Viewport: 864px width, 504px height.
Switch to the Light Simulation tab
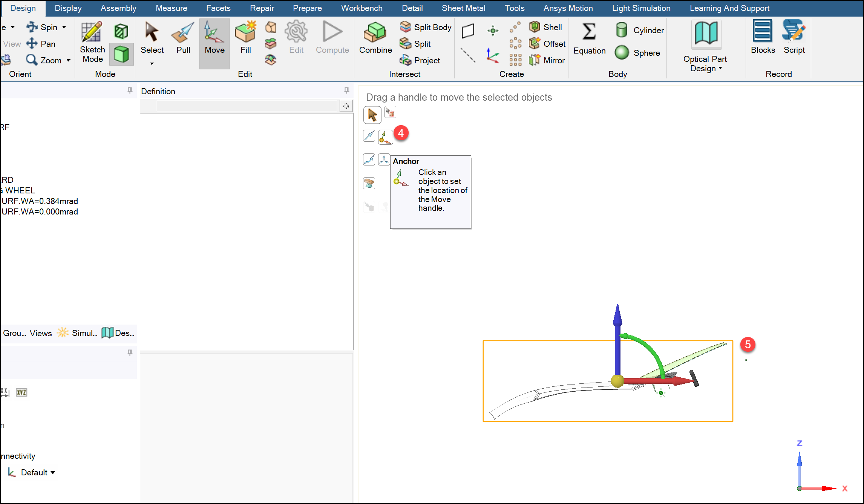(x=641, y=8)
